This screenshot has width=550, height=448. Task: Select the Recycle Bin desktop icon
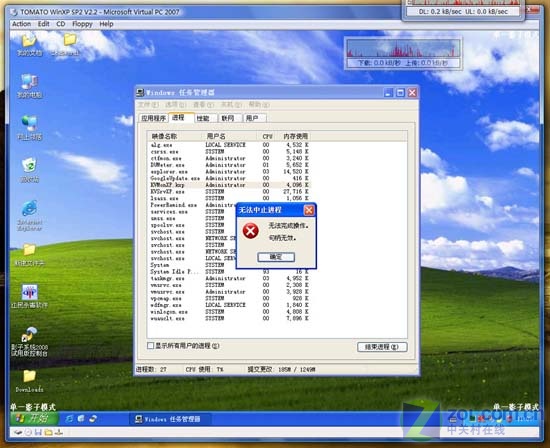tap(29, 170)
